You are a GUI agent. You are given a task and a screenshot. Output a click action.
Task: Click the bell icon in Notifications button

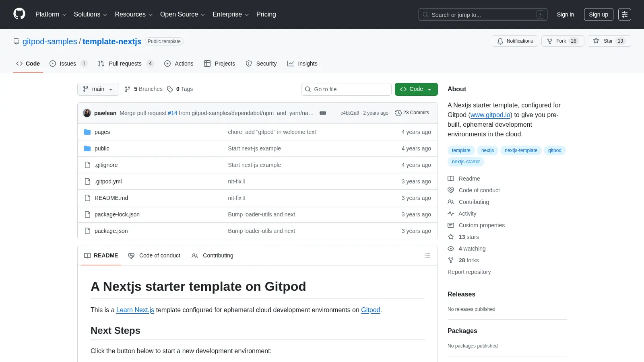click(x=500, y=41)
